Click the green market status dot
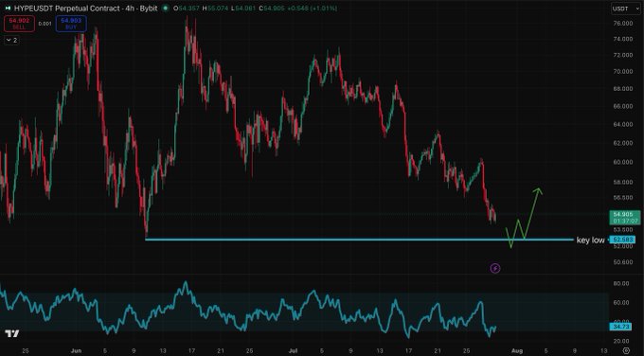This screenshot has width=644, height=356. [x=165, y=9]
